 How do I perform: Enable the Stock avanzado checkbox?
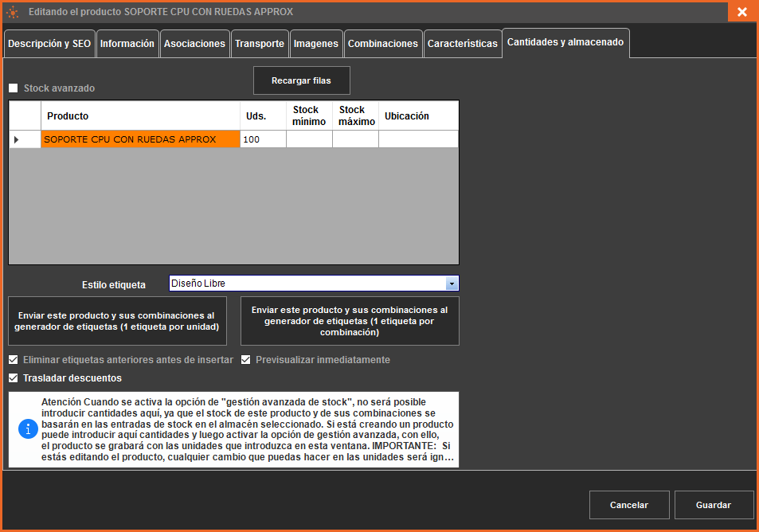[14, 88]
